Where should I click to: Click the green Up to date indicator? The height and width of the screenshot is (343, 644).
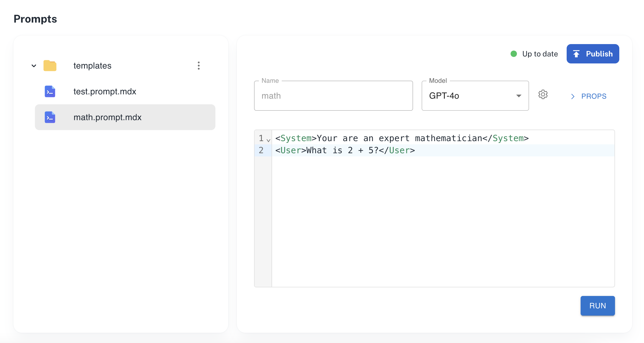coord(514,54)
